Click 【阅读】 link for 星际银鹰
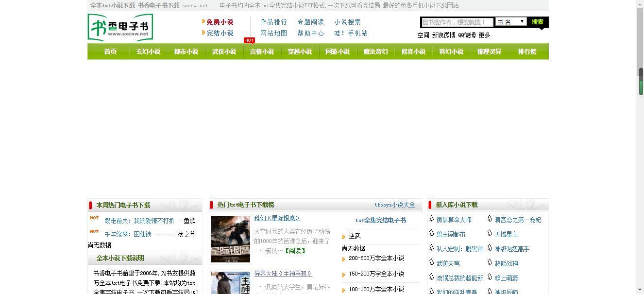This screenshot has height=294, width=644. click(295, 251)
